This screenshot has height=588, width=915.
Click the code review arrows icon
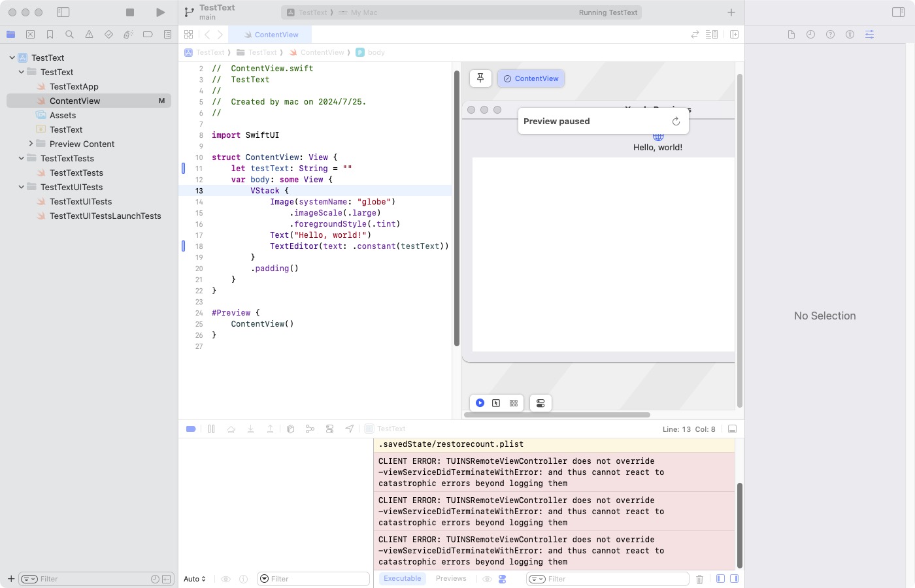(695, 35)
